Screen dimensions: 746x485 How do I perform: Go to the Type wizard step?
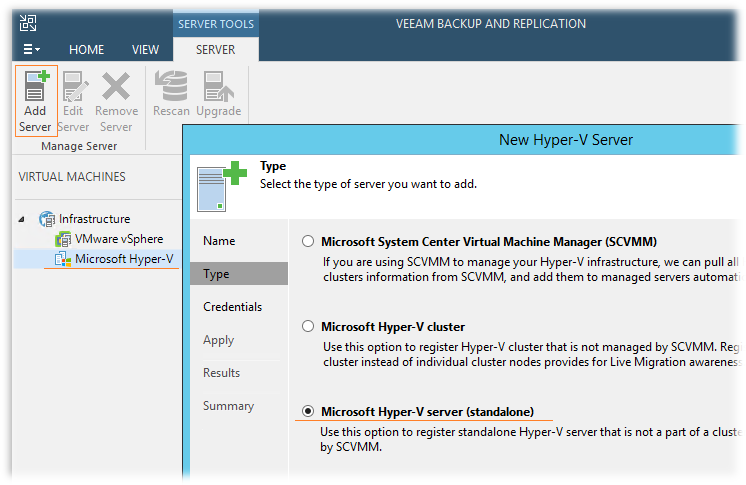[239, 274]
